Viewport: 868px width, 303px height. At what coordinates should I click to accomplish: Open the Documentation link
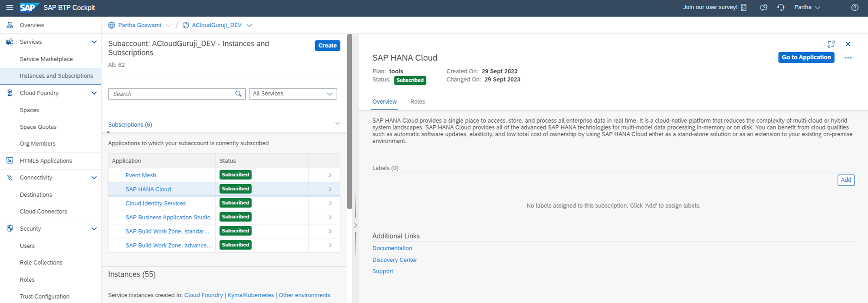(392, 248)
